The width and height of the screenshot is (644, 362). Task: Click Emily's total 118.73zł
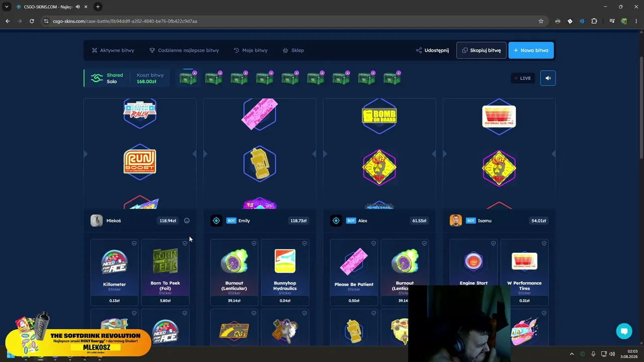[x=299, y=221]
